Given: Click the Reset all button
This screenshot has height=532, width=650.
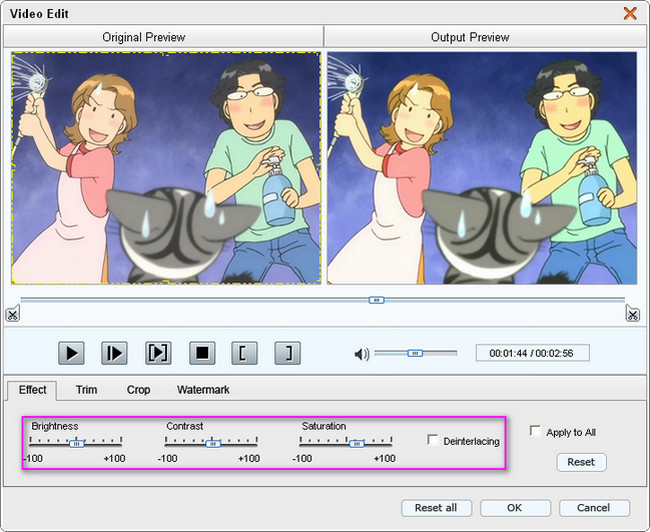Looking at the screenshot, I should [436, 508].
